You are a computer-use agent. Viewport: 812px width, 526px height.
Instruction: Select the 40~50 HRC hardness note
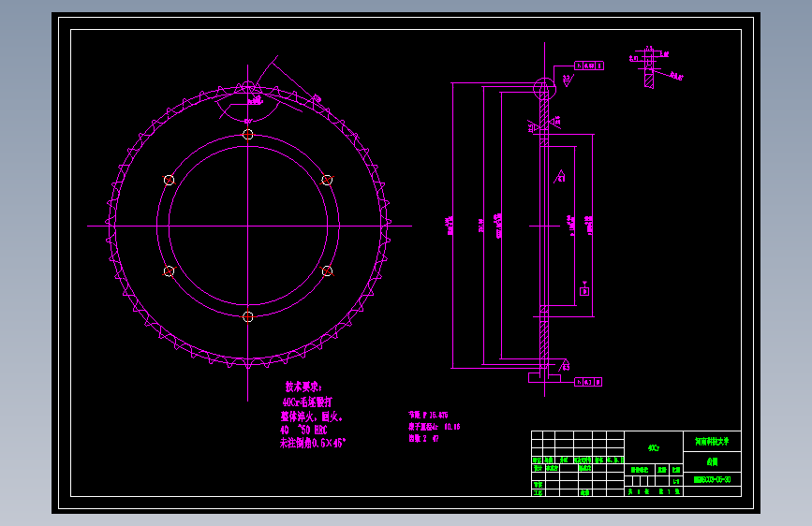click(x=303, y=430)
